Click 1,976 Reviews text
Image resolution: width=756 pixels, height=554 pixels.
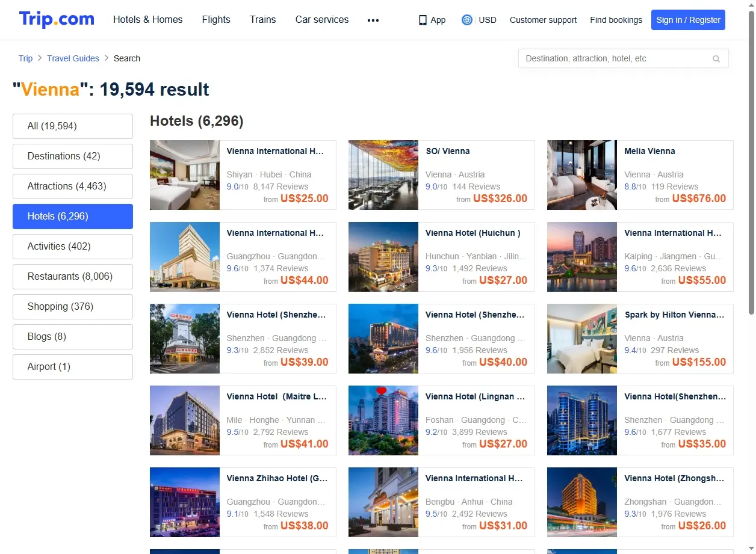click(678, 514)
